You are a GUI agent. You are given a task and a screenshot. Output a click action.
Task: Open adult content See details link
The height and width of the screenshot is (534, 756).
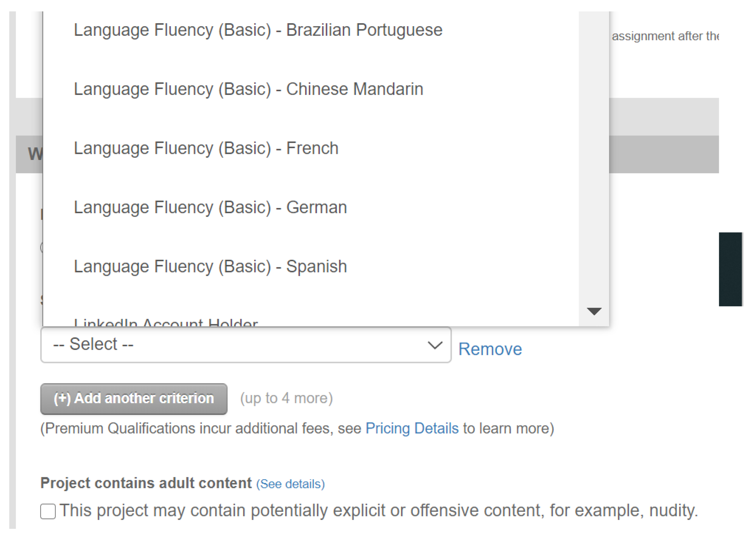(x=291, y=484)
